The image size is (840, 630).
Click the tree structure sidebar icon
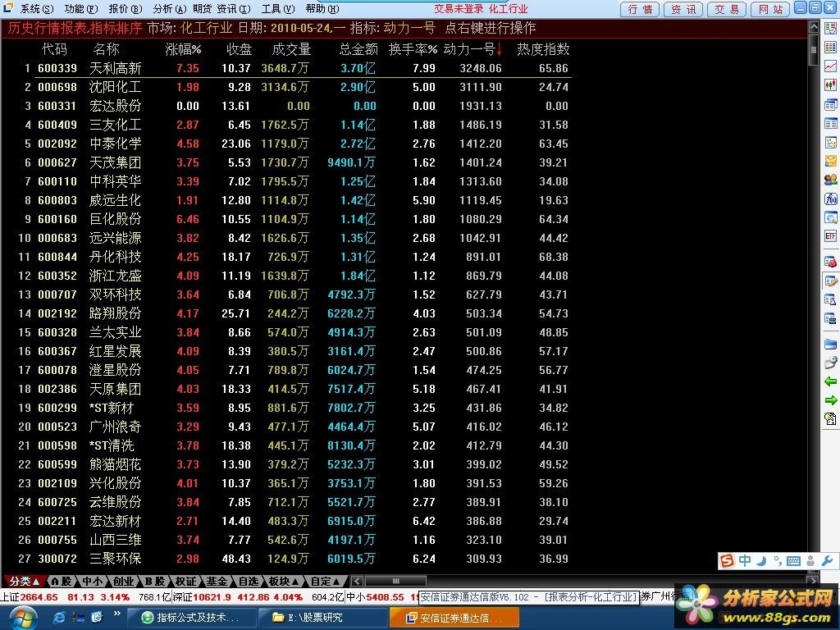point(831,143)
